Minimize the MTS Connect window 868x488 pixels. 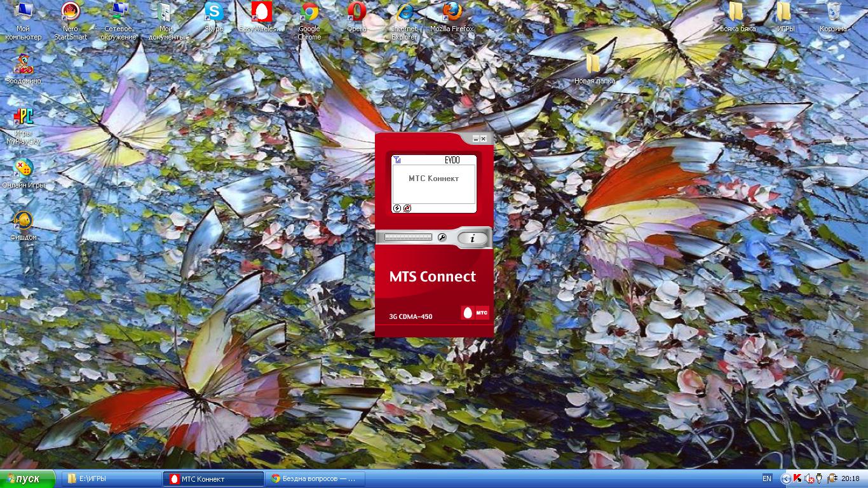[x=476, y=139]
